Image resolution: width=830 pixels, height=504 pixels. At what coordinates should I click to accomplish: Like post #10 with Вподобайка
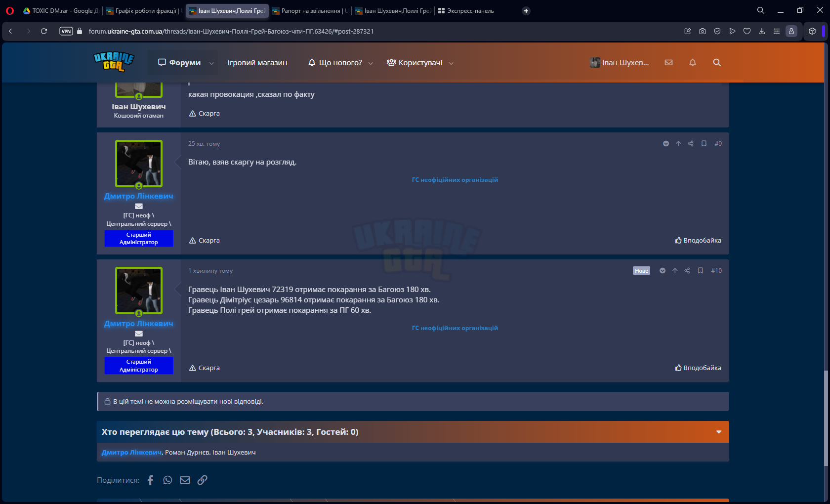(x=698, y=368)
